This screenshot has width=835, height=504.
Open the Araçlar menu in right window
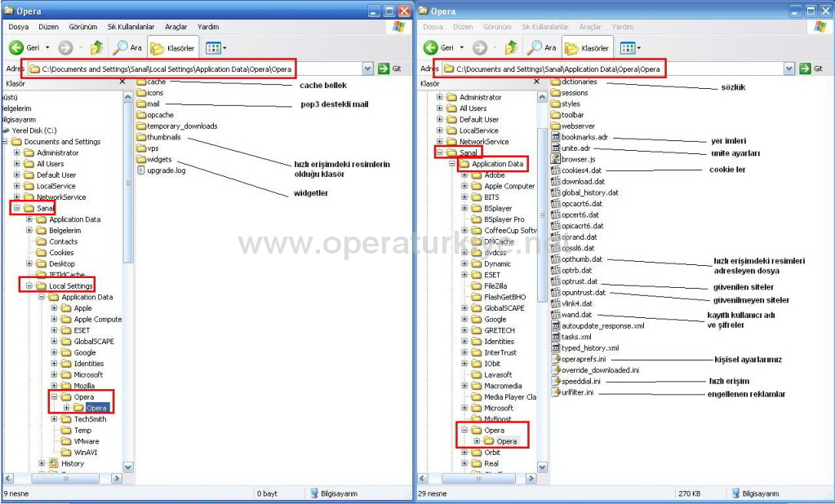click(x=589, y=27)
